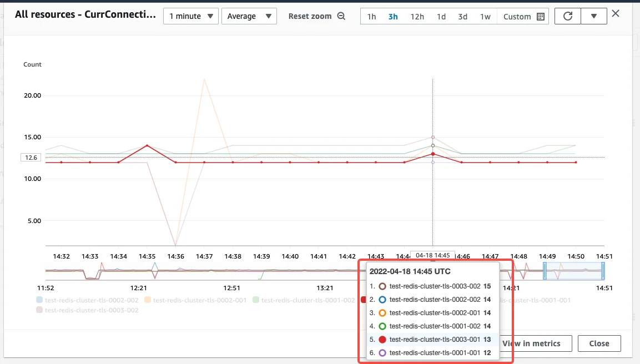Click the dialog title All resources - CurrConnecti...
Screen dimensions: 640x364
point(85,14)
